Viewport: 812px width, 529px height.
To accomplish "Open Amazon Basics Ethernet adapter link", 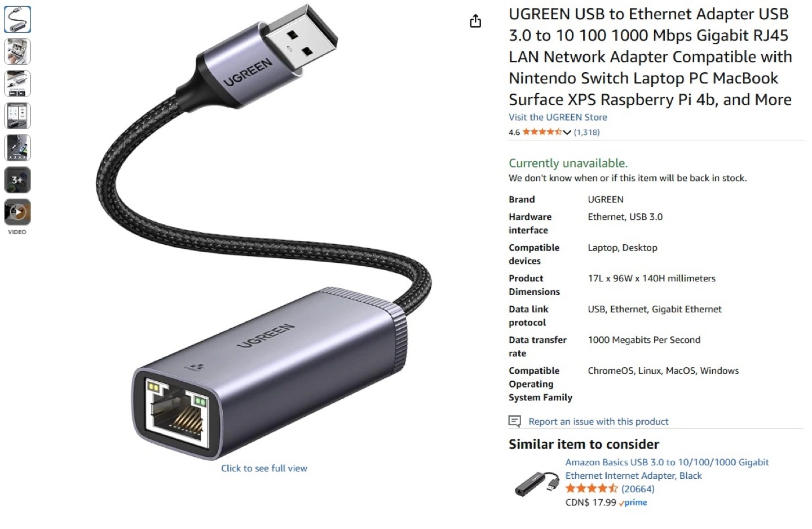I will pyautogui.click(x=667, y=469).
